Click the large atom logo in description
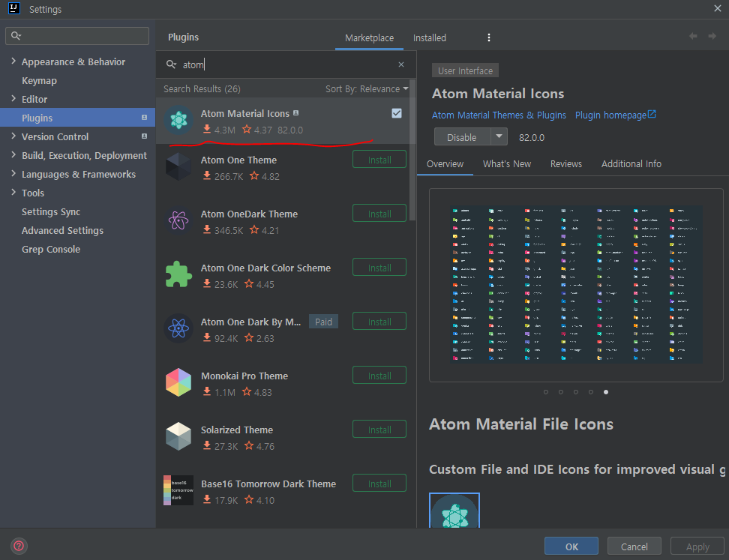The image size is (729, 560). [454, 511]
